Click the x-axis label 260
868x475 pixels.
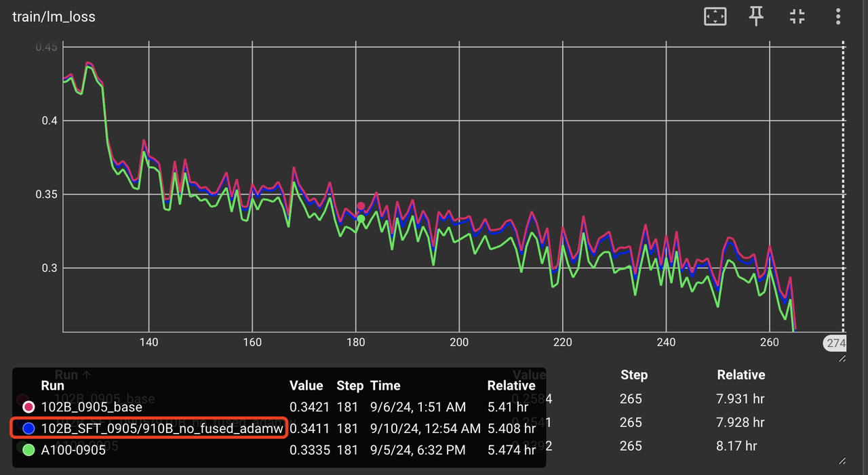click(770, 342)
